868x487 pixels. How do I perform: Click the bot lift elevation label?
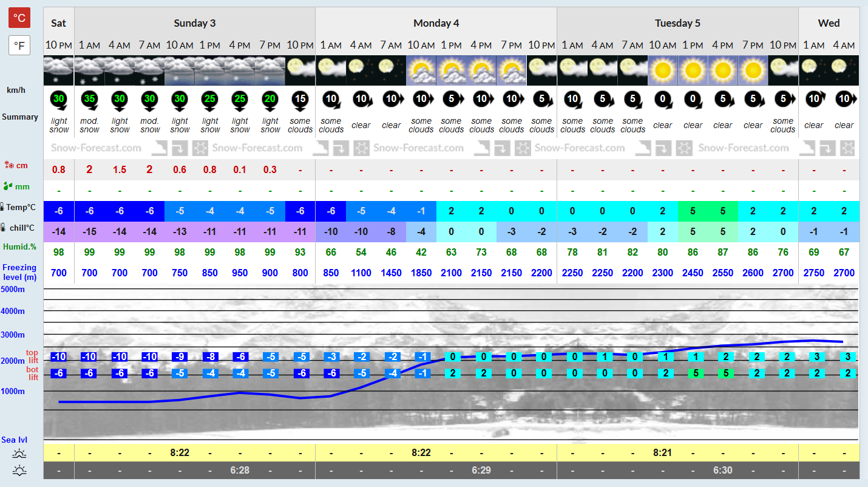[x=32, y=373]
